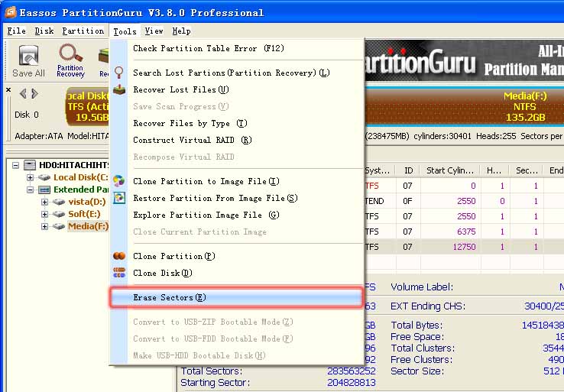Choose Search Lost Partitions menu entry
This screenshot has height=392, width=564.
[x=237, y=73]
